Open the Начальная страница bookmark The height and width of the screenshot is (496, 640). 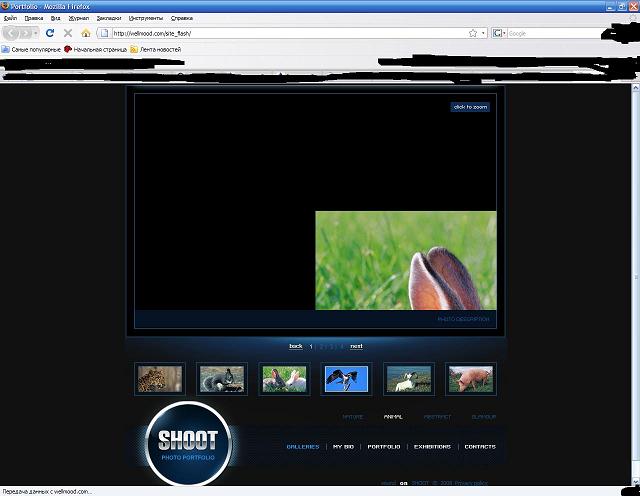(x=95, y=48)
